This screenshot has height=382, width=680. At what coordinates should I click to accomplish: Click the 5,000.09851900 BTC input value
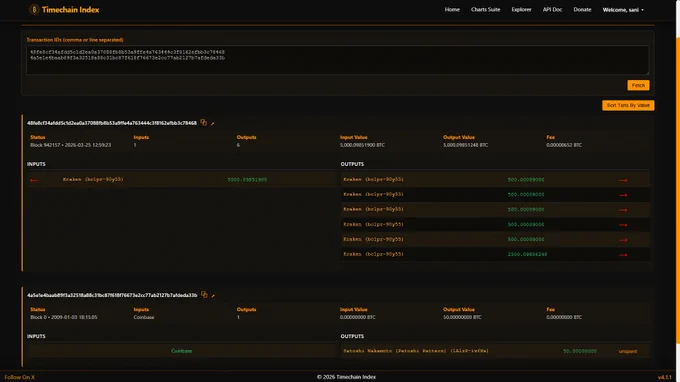362,145
